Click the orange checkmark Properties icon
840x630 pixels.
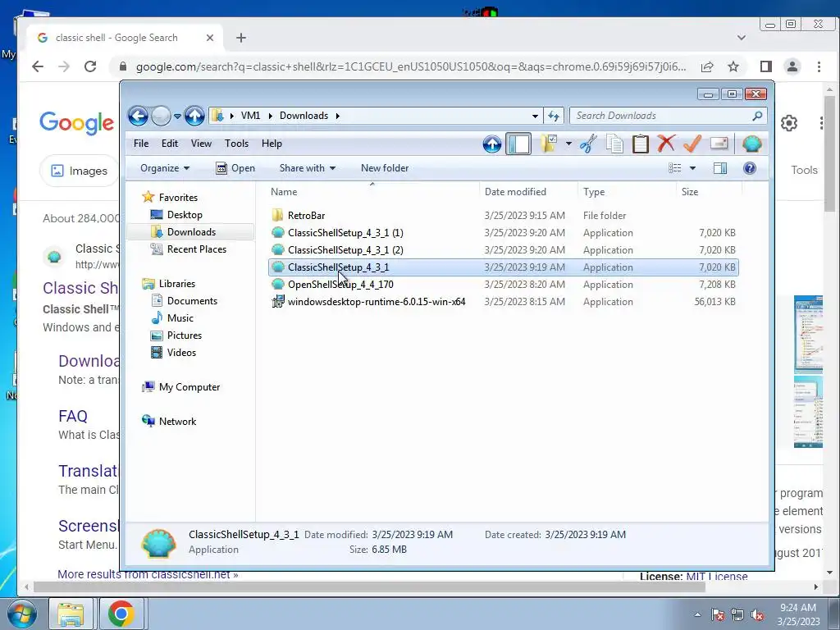click(692, 144)
